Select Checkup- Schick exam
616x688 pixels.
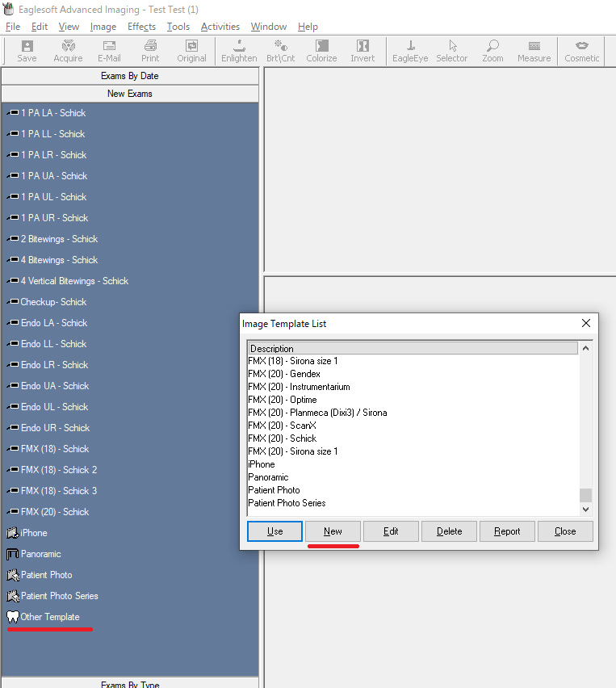tap(53, 302)
